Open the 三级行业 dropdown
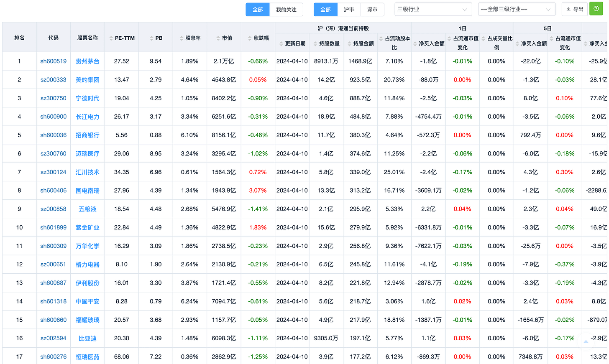 click(433, 9)
